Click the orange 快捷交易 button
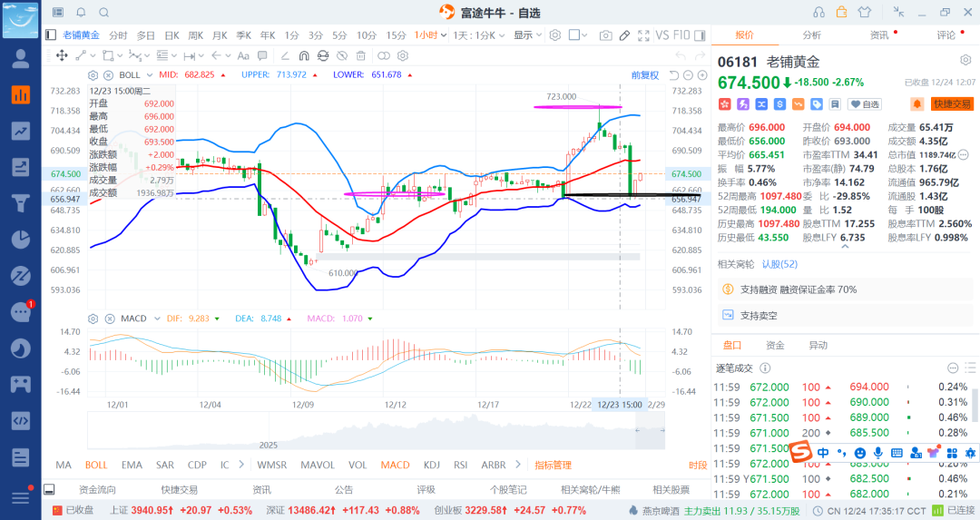Screen dimensions: 980x520 (x=952, y=103)
